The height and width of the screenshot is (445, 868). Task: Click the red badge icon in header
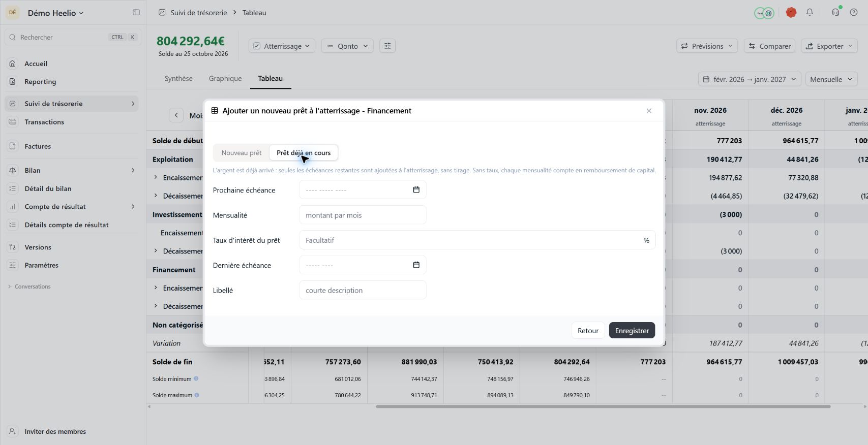pos(791,13)
